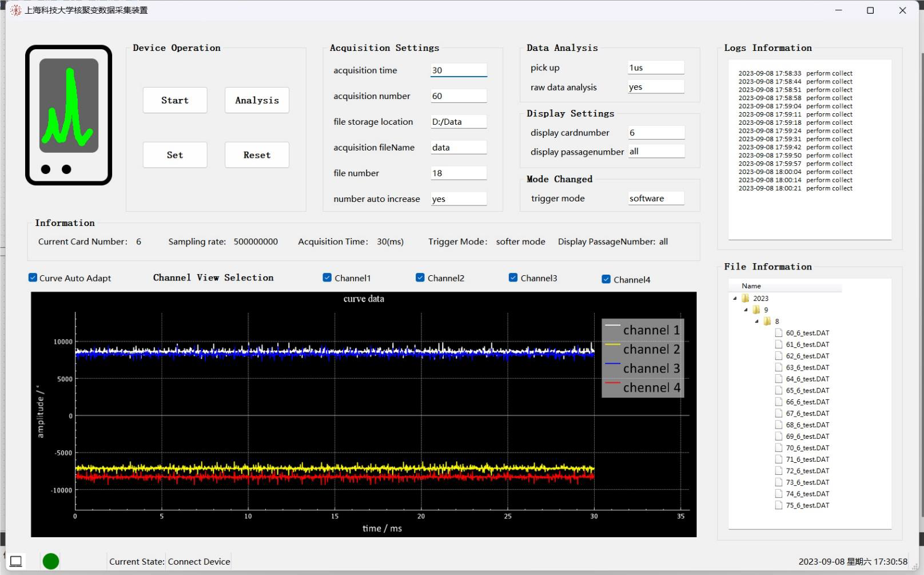The width and height of the screenshot is (924, 575).
Task: Click the square icon in status bar
Action: point(16,561)
